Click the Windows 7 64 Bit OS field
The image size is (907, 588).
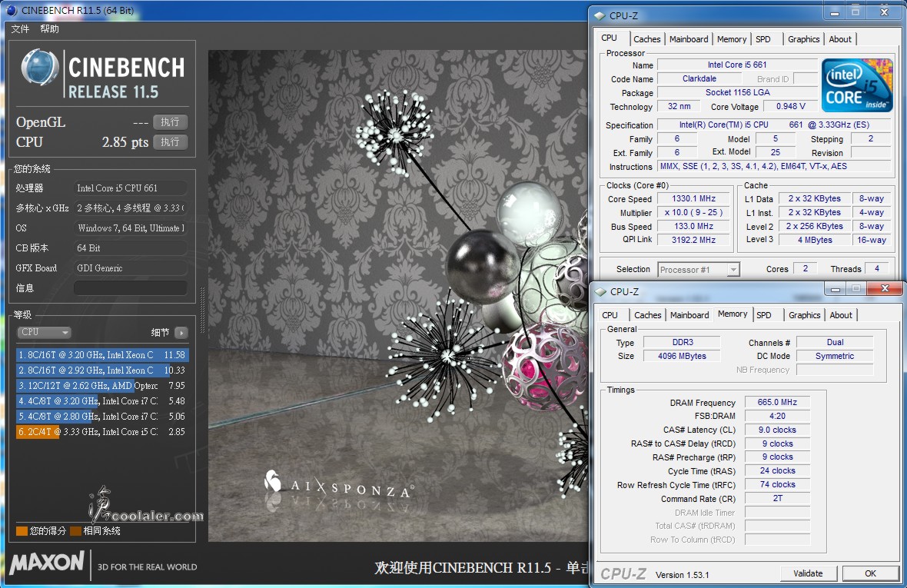[x=131, y=228]
